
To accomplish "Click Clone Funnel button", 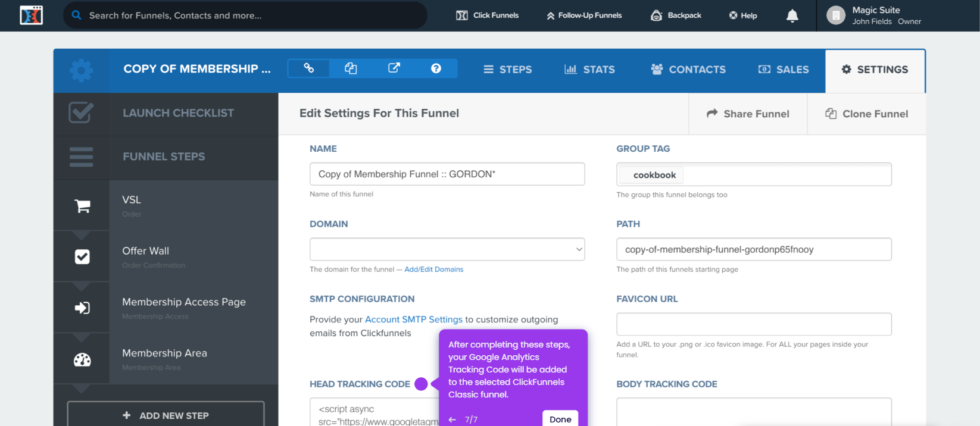I will point(866,114).
